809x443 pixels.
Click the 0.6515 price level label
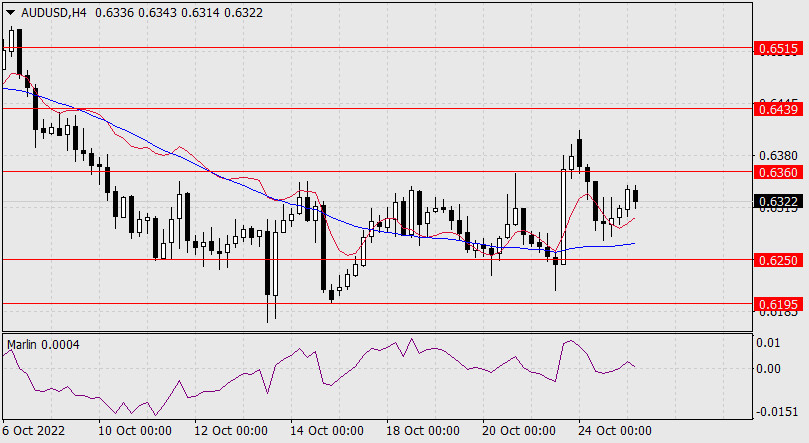pyautogui.click(x=777, y=47)
